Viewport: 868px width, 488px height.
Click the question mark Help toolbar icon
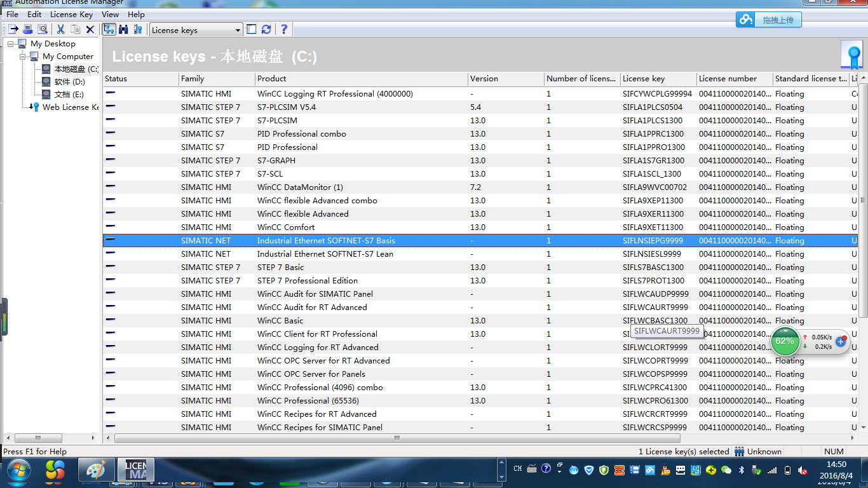(284, 29)
